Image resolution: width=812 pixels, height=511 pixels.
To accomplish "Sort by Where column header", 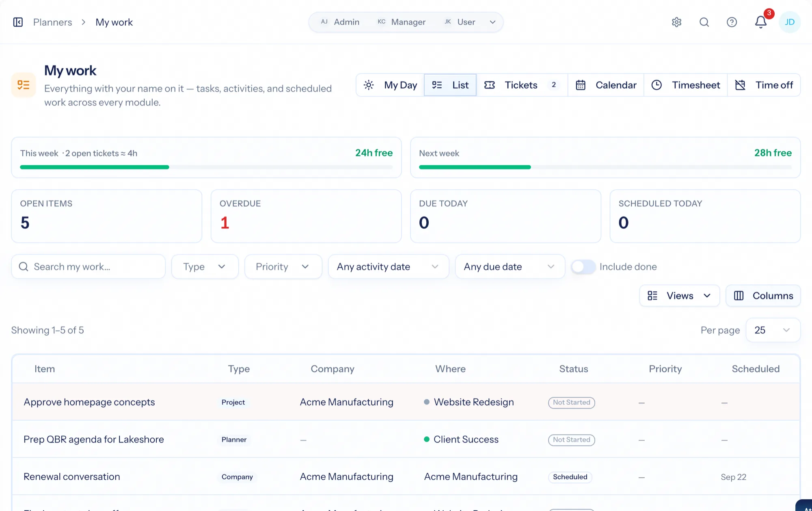I will coord(450,369).
